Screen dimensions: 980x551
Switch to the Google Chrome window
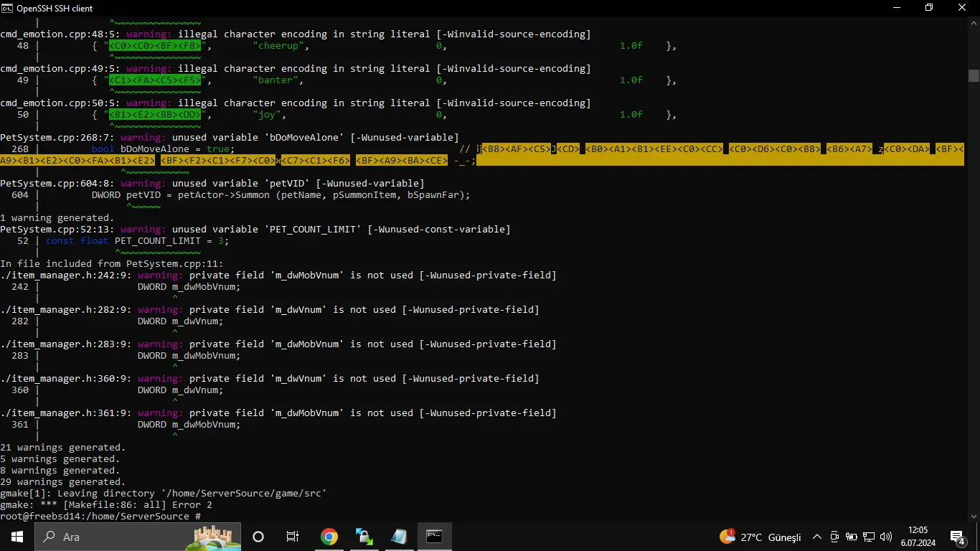[329, 537]
